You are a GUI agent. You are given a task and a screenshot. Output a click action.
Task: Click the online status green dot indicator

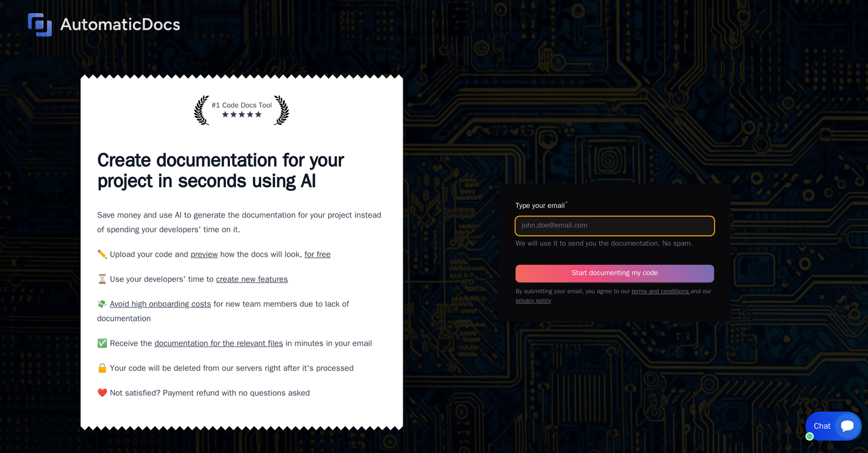click(810, 436)
